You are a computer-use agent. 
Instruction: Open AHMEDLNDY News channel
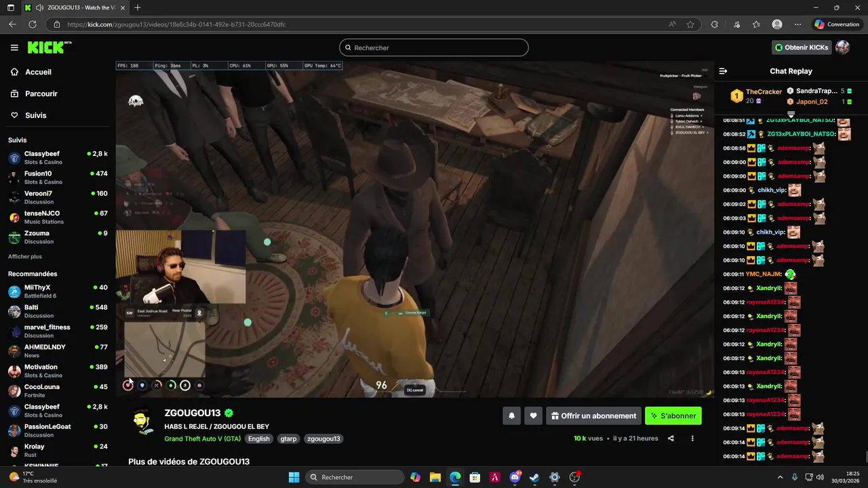(x=58, y=351)
